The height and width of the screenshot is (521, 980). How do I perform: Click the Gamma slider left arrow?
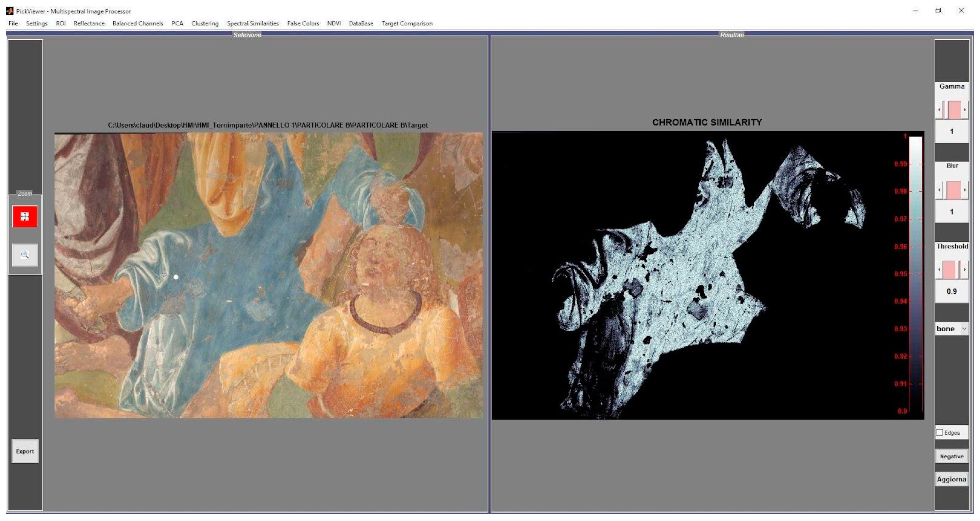939,110
